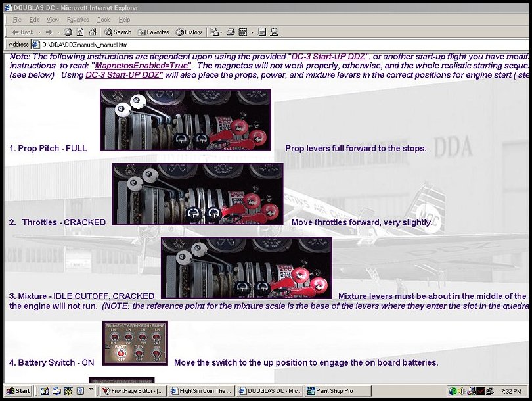Go back using the Back button

(x=22, y=32)
